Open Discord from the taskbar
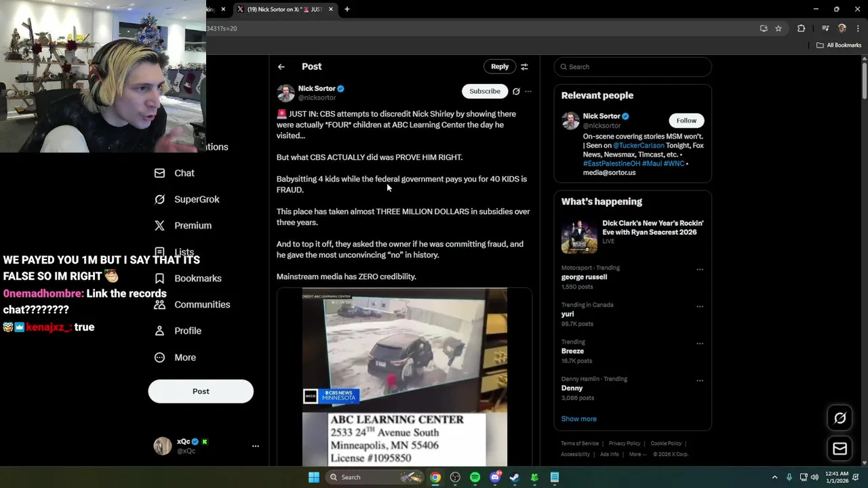Viewport: 868px width, 488px height. tap(495, 477)
